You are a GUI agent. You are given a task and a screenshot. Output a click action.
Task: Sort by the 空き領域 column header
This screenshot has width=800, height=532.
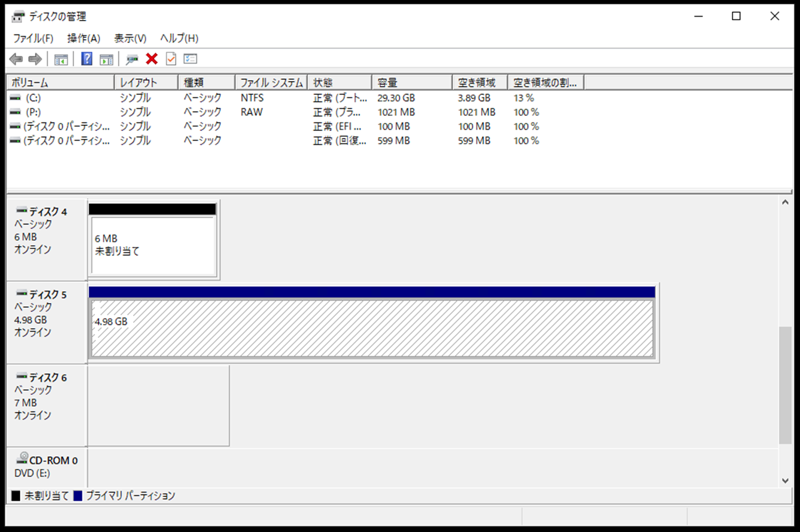[x=480, y=83]
